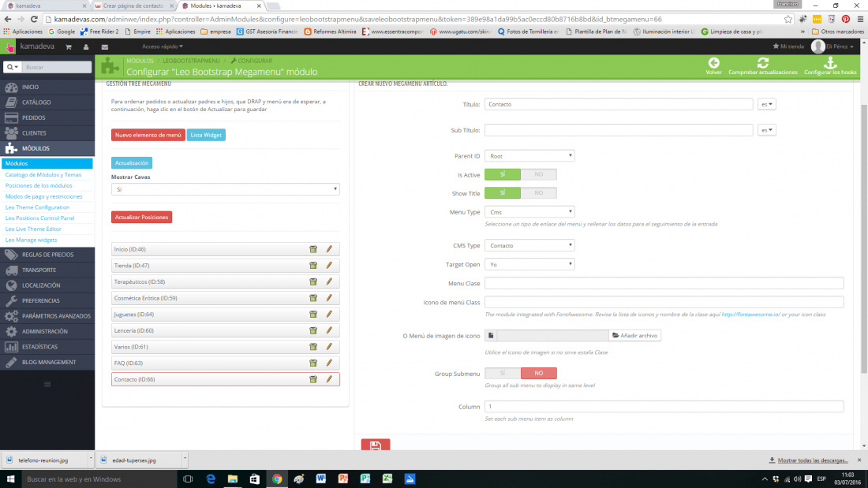Open the fontawesome.io link
This screenshot has width=868, height=488.
point(750,315)
